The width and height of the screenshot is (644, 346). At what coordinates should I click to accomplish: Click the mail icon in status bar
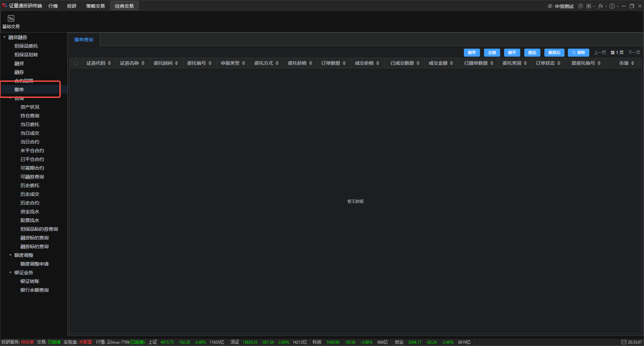tap(624, 342)
